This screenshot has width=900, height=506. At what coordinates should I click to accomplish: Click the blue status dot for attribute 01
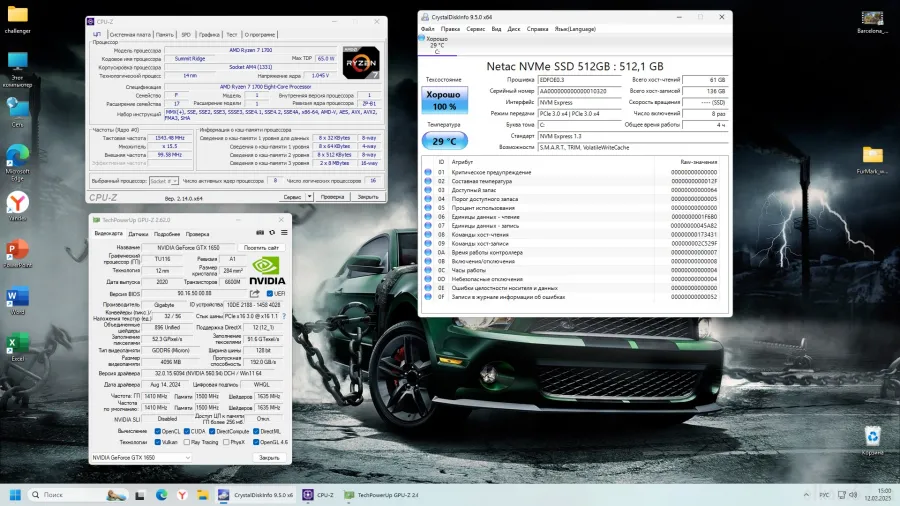pos(428,172)
